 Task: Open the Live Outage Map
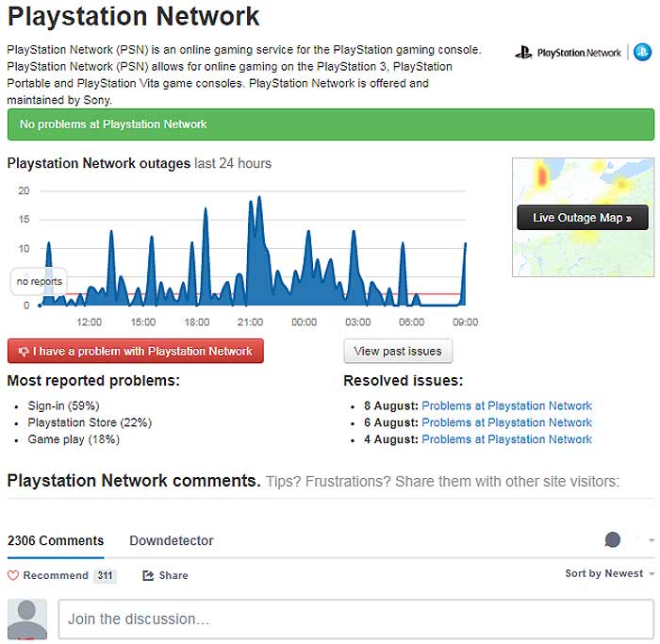coord(583,218)
